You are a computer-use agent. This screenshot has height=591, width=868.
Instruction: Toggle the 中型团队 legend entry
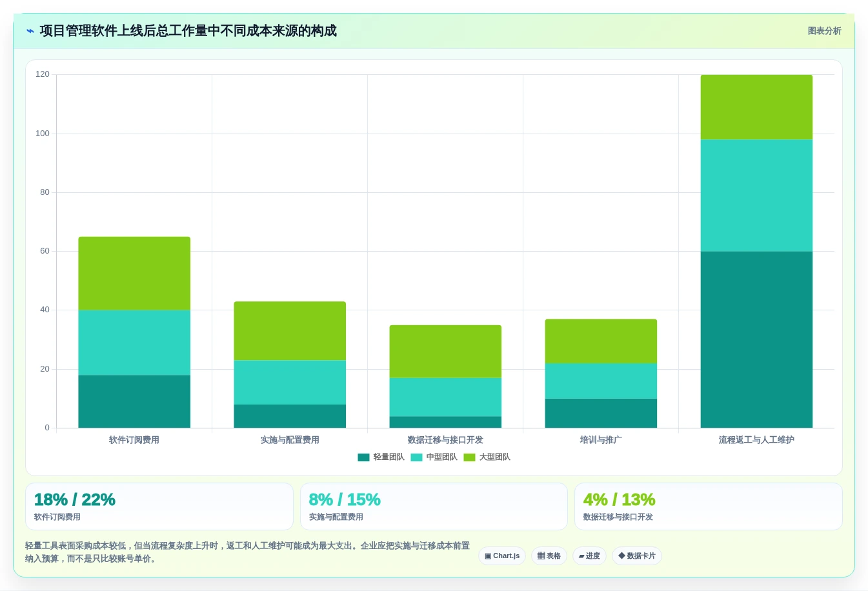click(434, 457)
